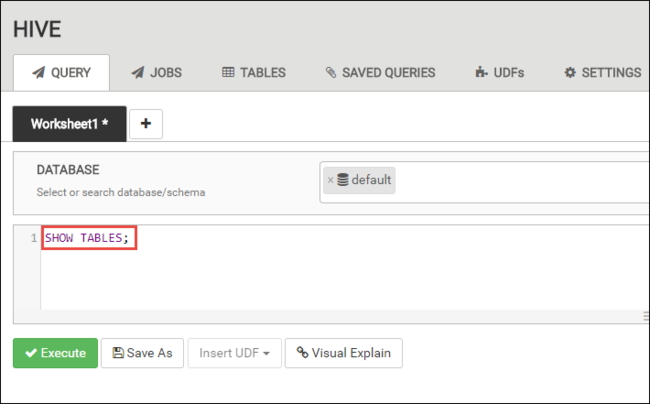
Task: Add a new worksheet with plus button
Action: [x=146, y=123]
